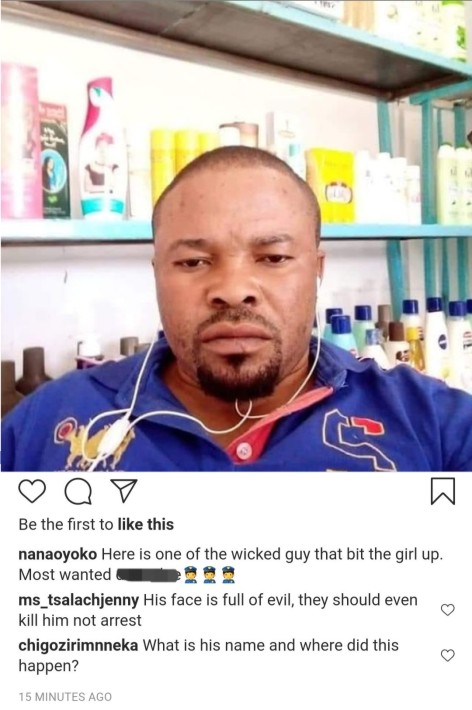Click the blacked-out word after "Most wanted"

[x=148, y=575]
